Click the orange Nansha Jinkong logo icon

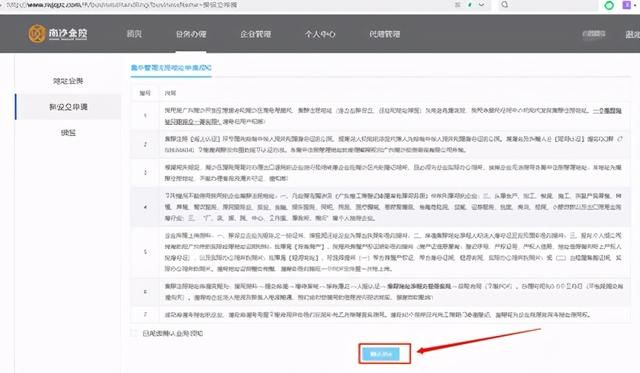click(x=36, y=33)
